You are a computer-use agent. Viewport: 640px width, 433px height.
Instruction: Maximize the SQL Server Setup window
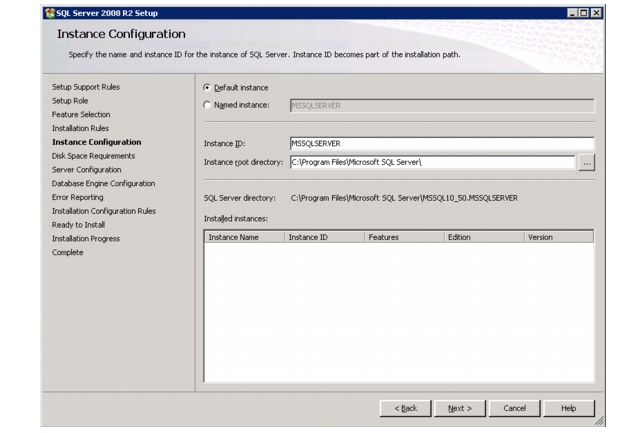[x=584, y=13]
